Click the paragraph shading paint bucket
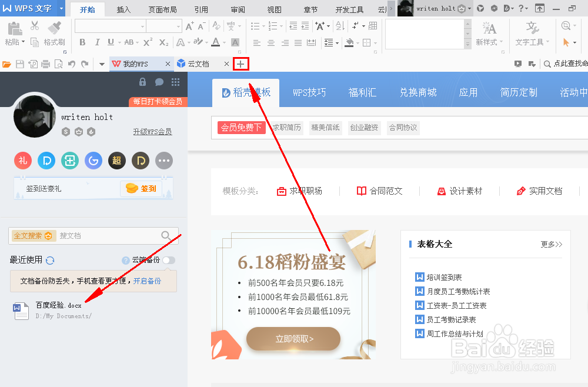Viewport: 588px width, 387px height. (x=349, y=42)
